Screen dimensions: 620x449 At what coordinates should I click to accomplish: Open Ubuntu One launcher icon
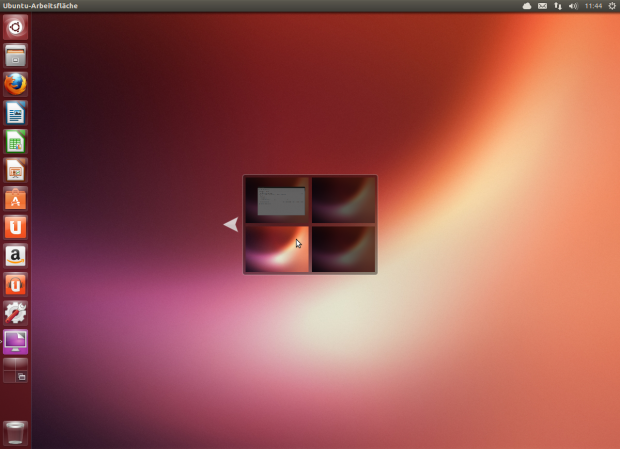(x=15, y=227)
